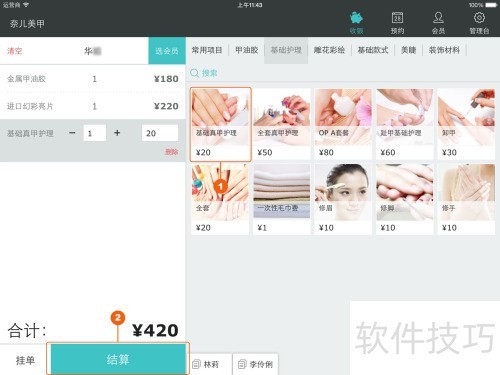Increase quantity with the plus button
The image size is (500, 375).
[x=117, y=133]
